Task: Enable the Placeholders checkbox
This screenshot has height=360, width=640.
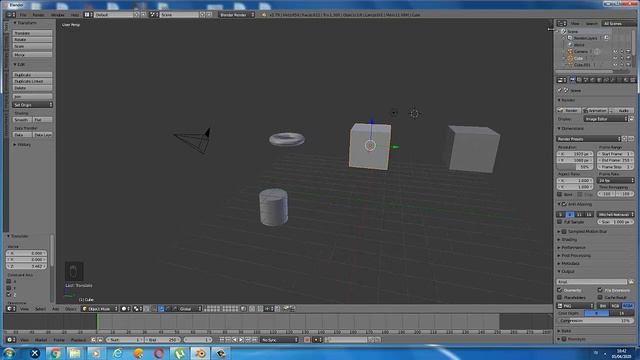Action: click(x=560, y=298)
